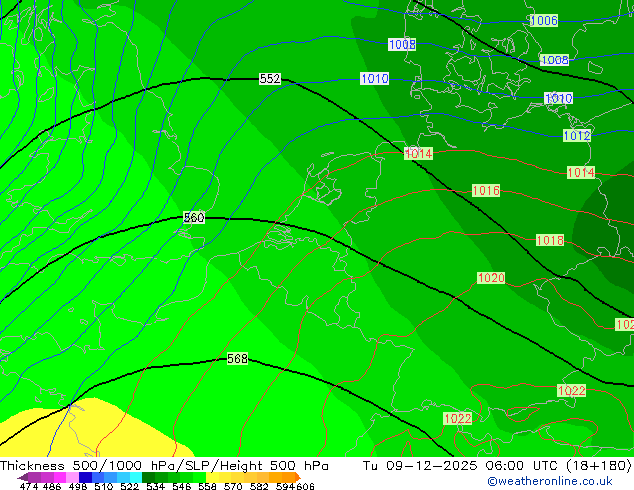
Task: Click the 498 legend value
Action: 78,486
